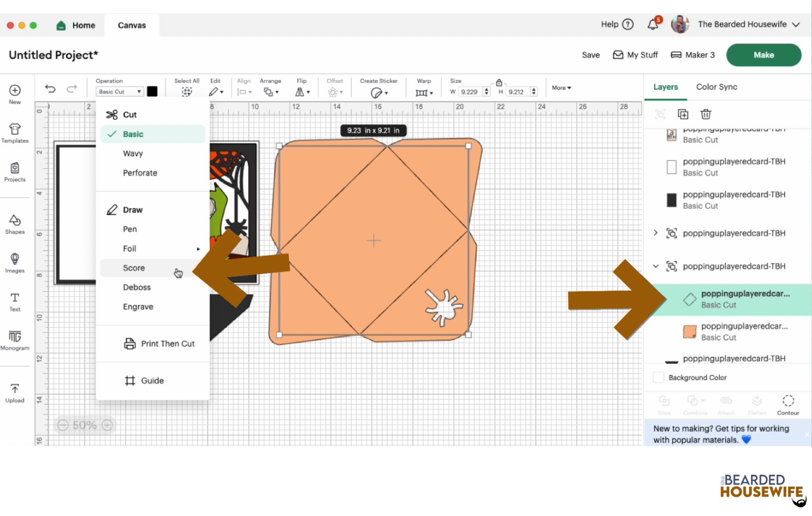Click the black color swatch next to Operation
812x516 pixels.
point(152,91)
